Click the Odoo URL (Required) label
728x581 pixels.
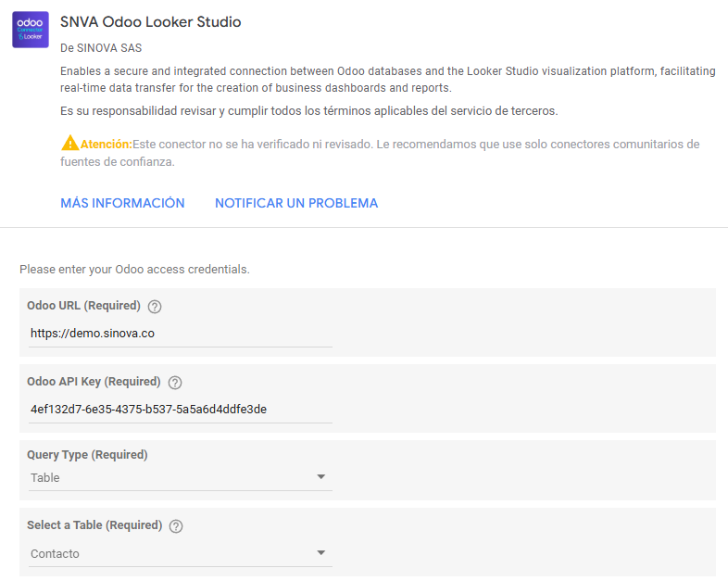pos(83,306)
